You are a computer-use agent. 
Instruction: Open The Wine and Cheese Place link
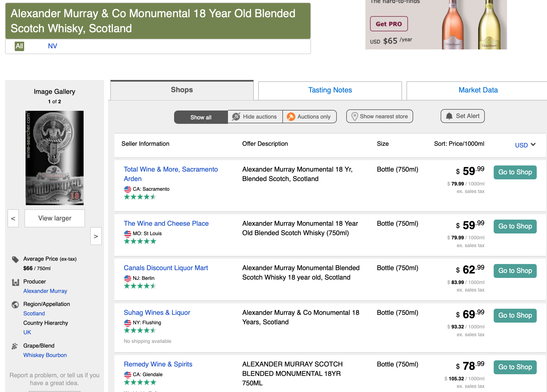tap(166, 223)
